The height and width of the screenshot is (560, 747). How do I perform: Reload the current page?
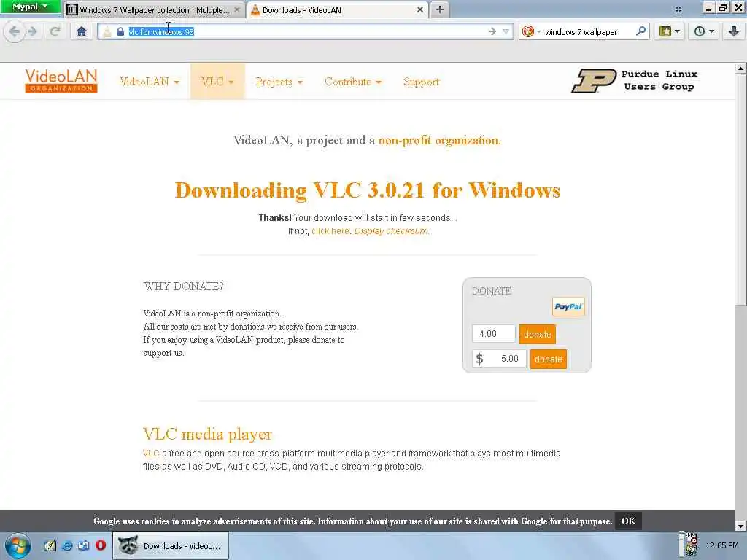pos(55,31)
